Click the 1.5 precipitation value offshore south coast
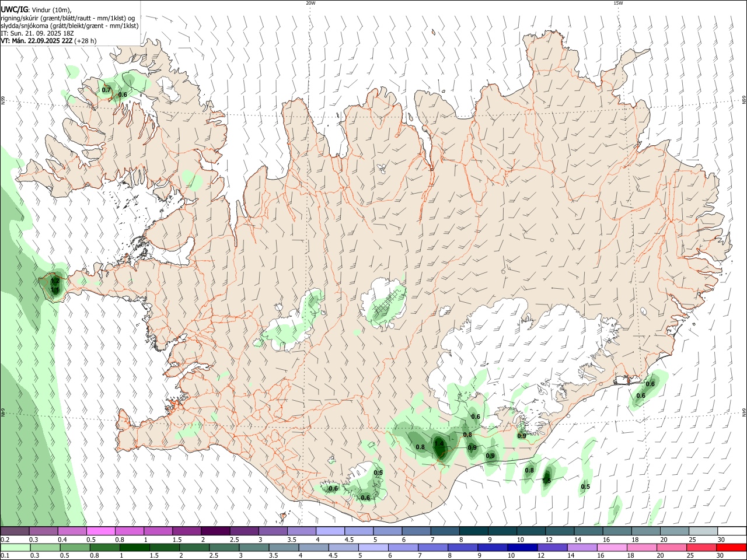 pos(547,481)
